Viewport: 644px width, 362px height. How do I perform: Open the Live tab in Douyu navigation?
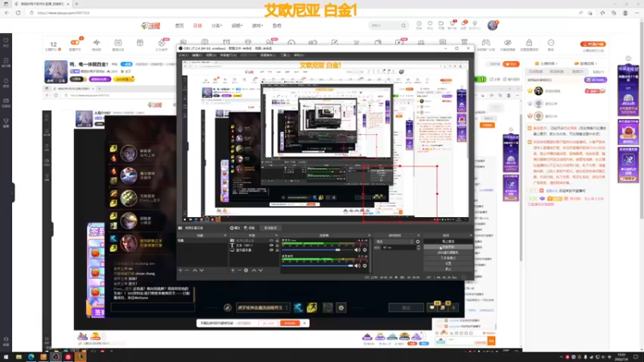197,26
